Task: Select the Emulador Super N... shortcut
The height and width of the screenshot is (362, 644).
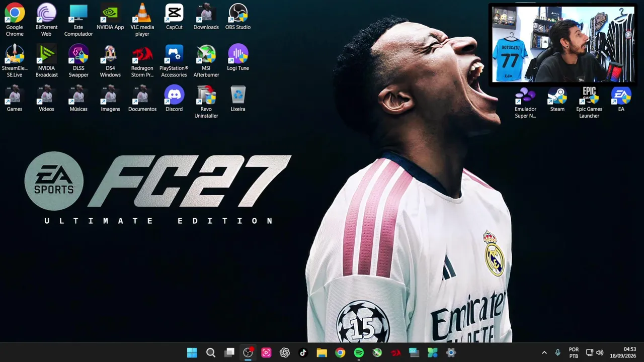Action: 525,103
